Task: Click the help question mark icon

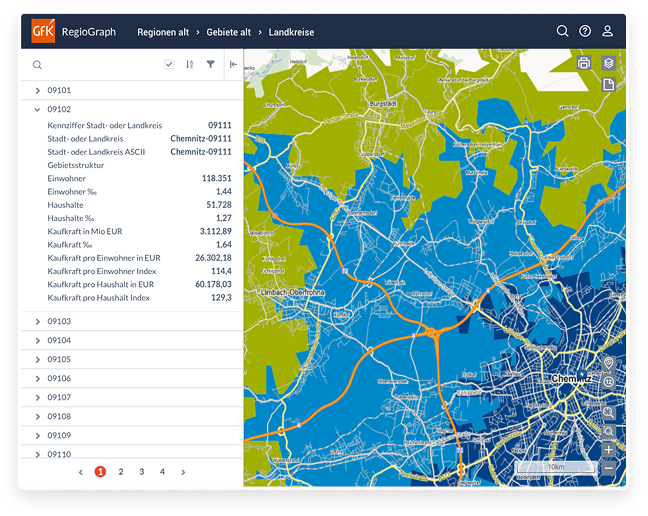Action: point(585,31)
